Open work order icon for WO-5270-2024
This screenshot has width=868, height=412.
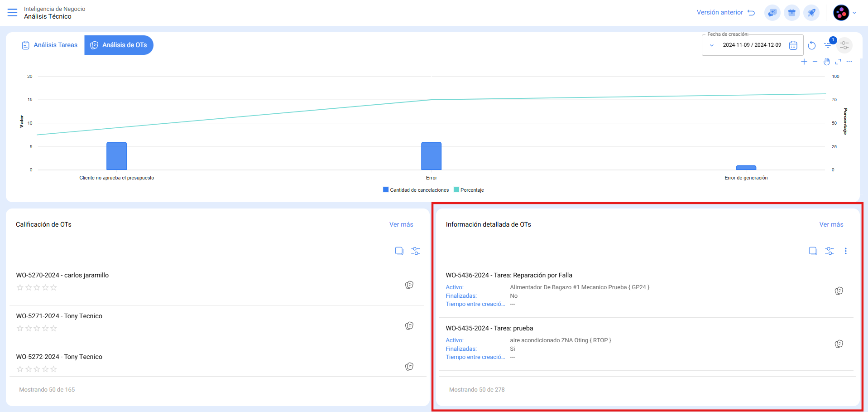[x=409, y=285]
